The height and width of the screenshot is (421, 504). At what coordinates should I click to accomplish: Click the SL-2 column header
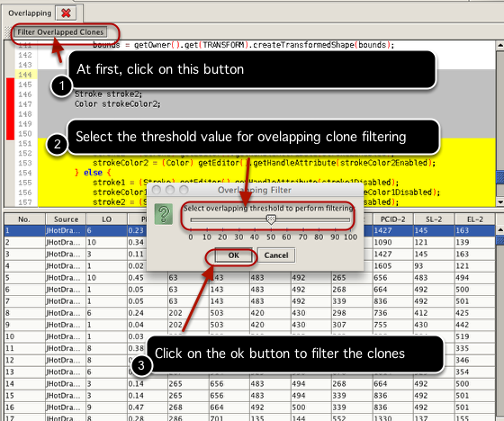[x=434, y=219]
